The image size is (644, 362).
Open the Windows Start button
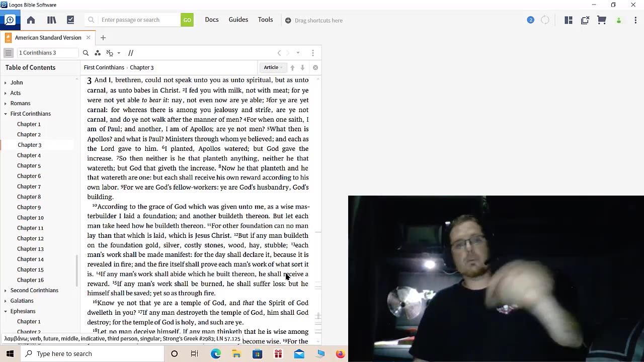coord(10,353)
